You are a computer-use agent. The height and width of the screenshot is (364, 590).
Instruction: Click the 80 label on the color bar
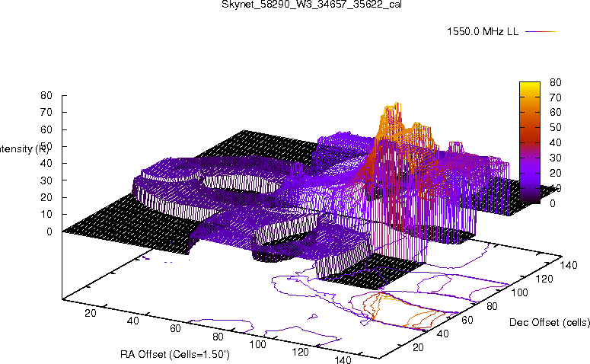[556, 82]
